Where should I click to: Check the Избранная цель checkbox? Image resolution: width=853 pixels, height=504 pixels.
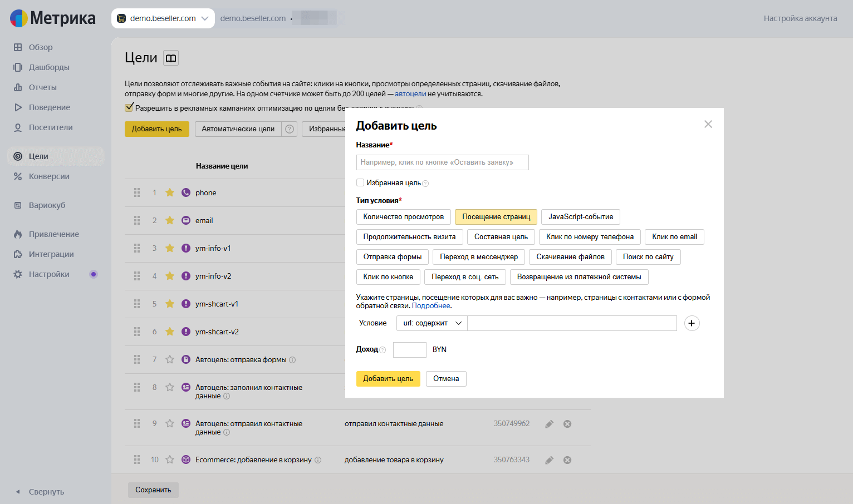coord(360,182)
